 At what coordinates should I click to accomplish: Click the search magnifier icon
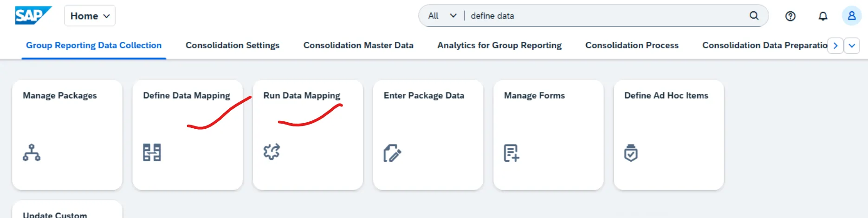(754, 16)
